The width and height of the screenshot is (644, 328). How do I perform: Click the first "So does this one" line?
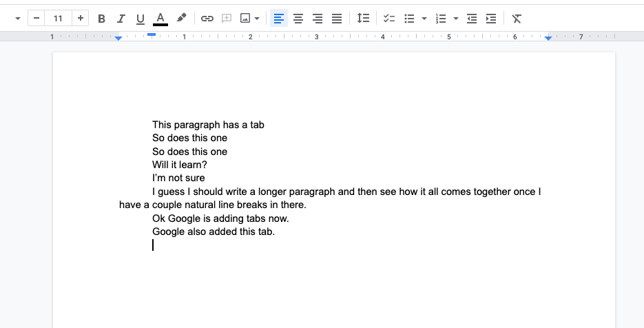coord(189,138)
